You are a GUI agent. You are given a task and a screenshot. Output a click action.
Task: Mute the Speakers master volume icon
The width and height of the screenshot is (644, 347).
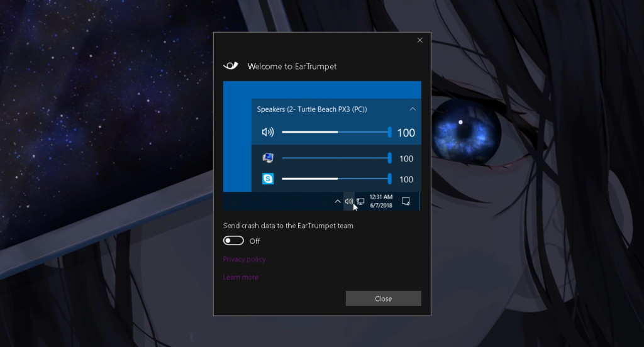(268, 132)
